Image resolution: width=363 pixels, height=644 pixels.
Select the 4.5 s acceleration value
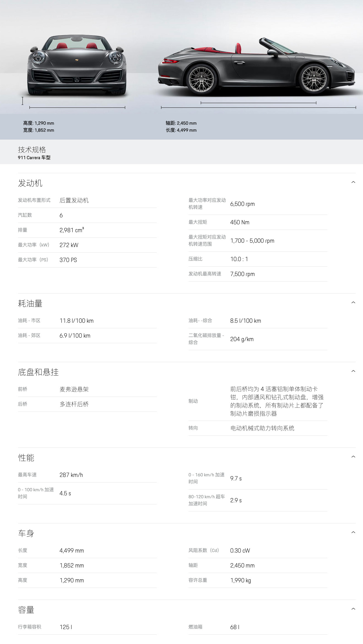pyautogui.click(x=65, y=493)
